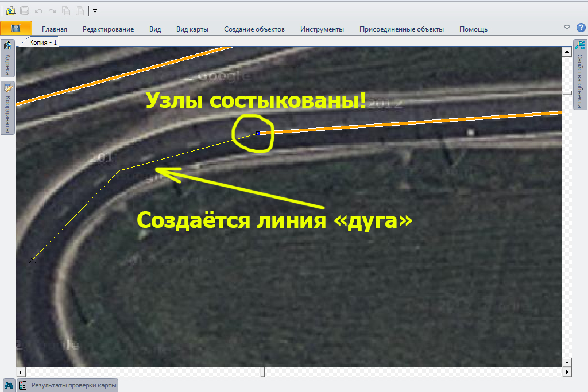
Task: Click the Redo arrow icon
Action: (52, 10)
